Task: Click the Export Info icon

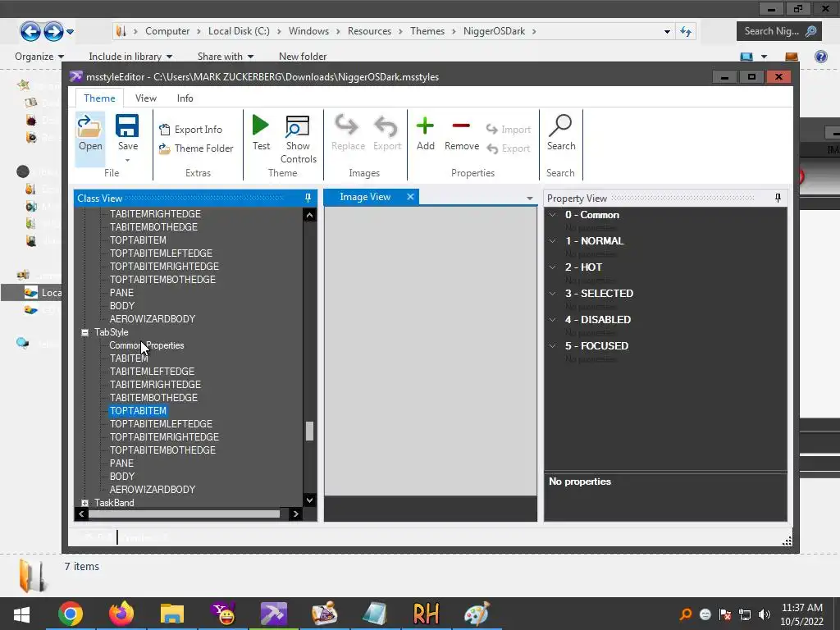Action: (165, 129)
